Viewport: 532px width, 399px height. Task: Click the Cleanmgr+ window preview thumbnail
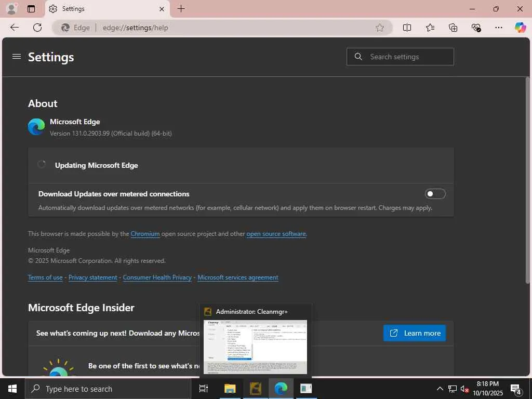255,347
